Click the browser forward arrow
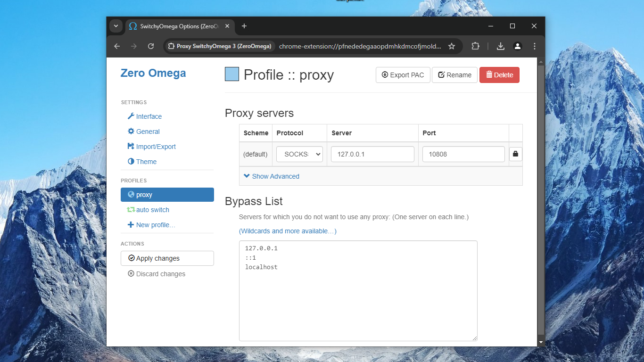644x362 pixels. (x=134, y=46)
